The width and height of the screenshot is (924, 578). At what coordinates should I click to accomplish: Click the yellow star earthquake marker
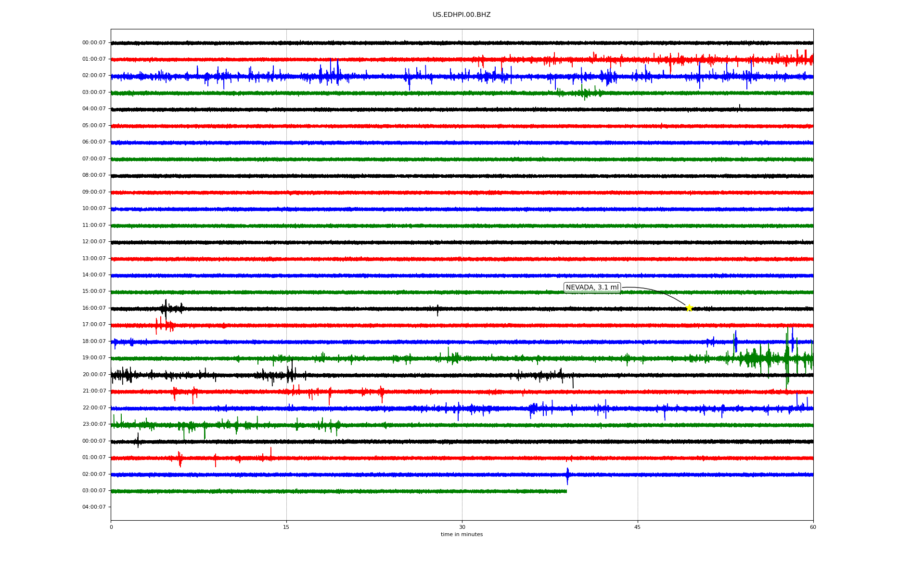pos(689,308)
